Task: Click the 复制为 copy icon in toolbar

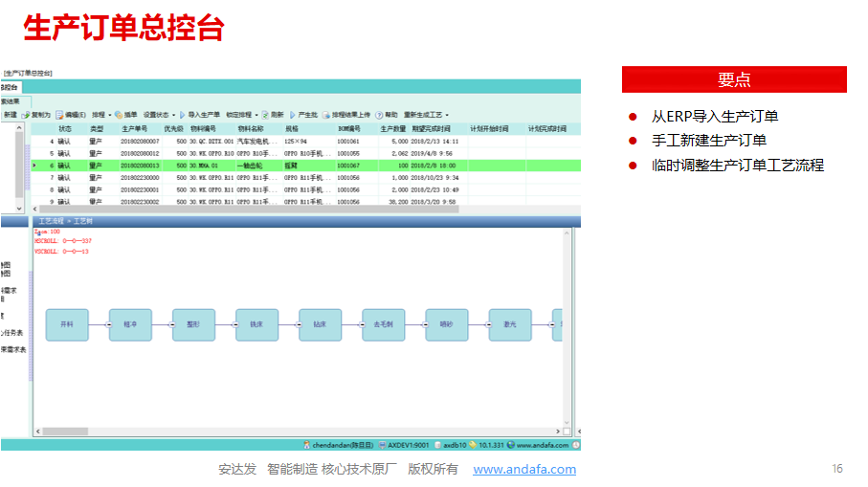Action: click(26, 115)
